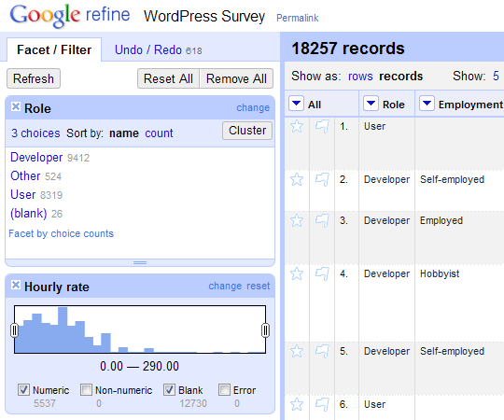Toggle the Blank checkbox

pos(169,390)
